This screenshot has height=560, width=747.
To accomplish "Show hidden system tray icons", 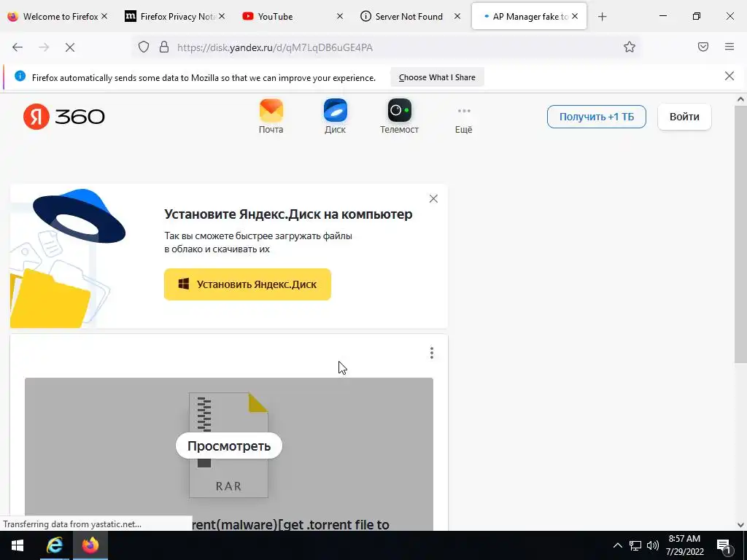I will pyautogui.click(x=617, y=545).
